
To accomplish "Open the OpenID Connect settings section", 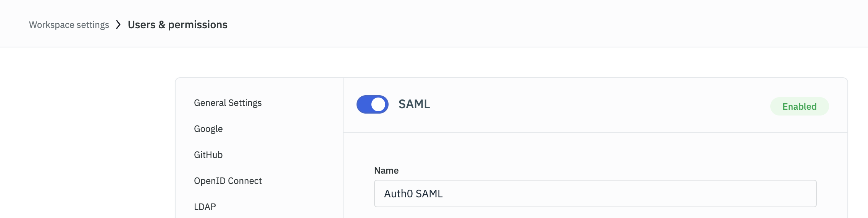I will coord(227,181).
